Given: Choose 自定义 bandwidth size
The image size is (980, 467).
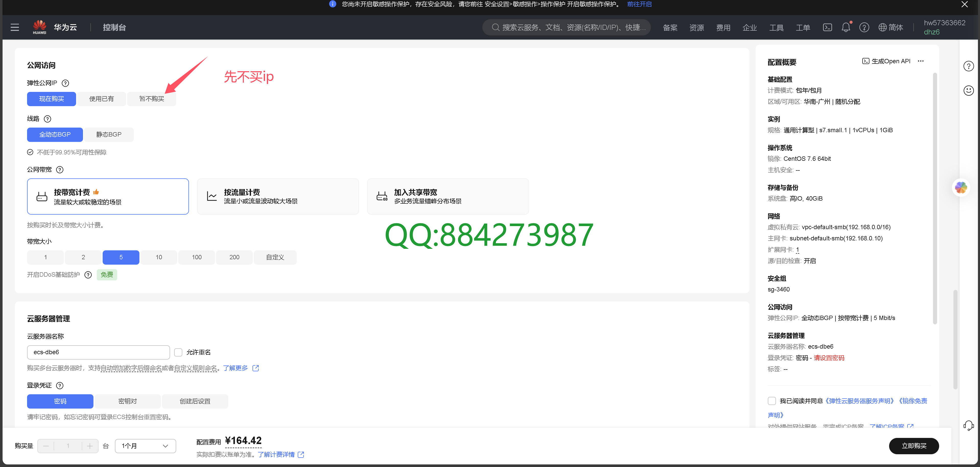Looking at the screenshot, I should click(x=275, y=257).
